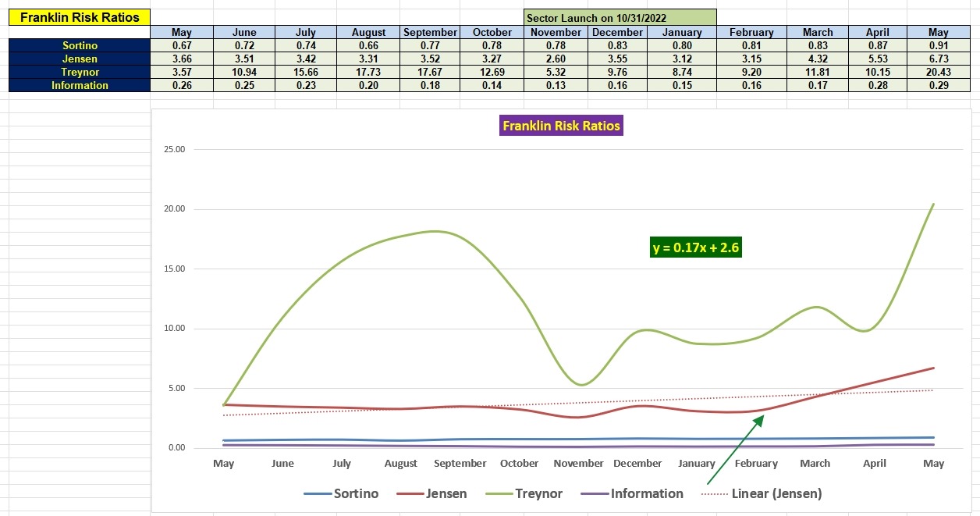Select Jensen value 5.53 for April

tap(878, 59)
